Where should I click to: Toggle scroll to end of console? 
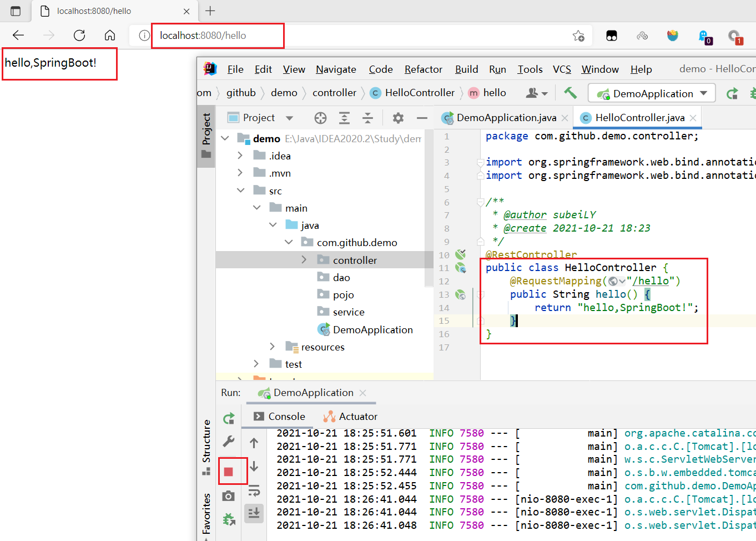coord(254,513)
